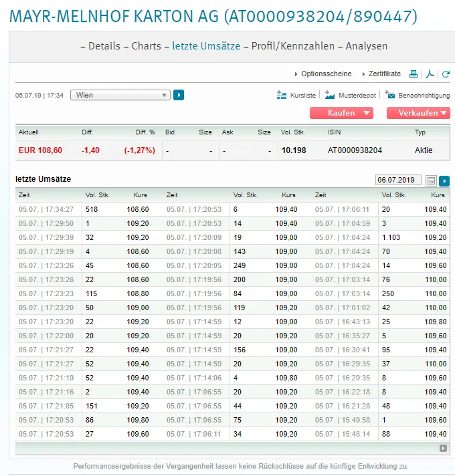Image resolution: width=455 pixels, height=476 pixels.
Task: Click the trade time 17:01:02
Action: [x=343, y=308]
